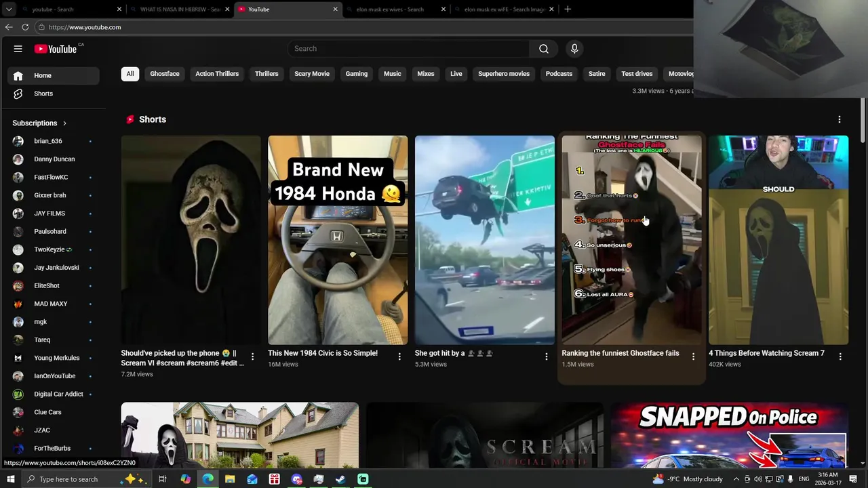Open options for 'Ranking the funniest Ghostface fails'
The height and width of the screenshot is (488, 868).
[x=693, y=357]
